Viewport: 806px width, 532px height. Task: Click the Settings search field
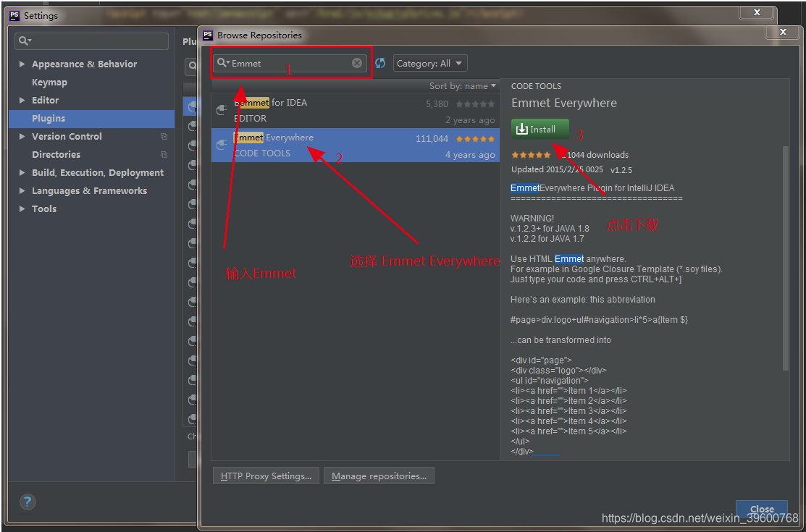click(x=91, y=41)
